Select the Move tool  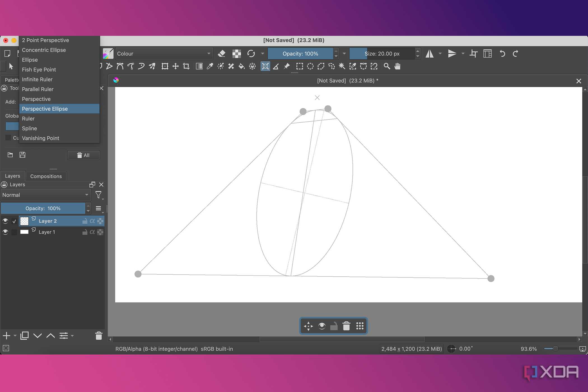click(x=176, y=66)
